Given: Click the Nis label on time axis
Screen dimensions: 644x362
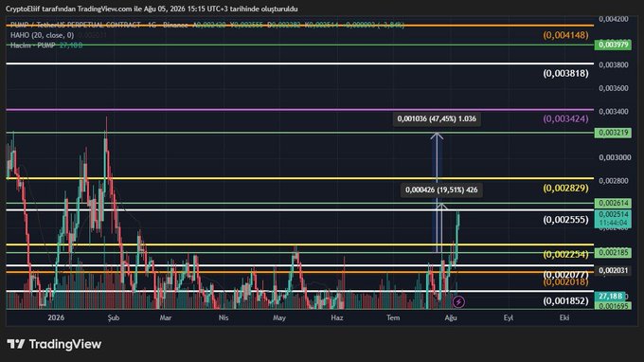Looking at the screenshot, I should (x=223, y=317).
